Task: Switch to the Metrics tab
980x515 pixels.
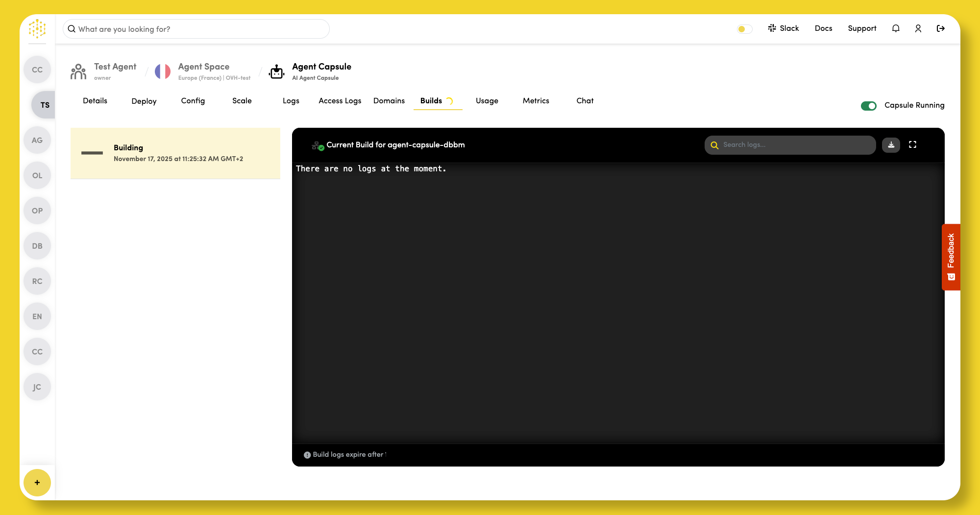Action: pos(536,101)
